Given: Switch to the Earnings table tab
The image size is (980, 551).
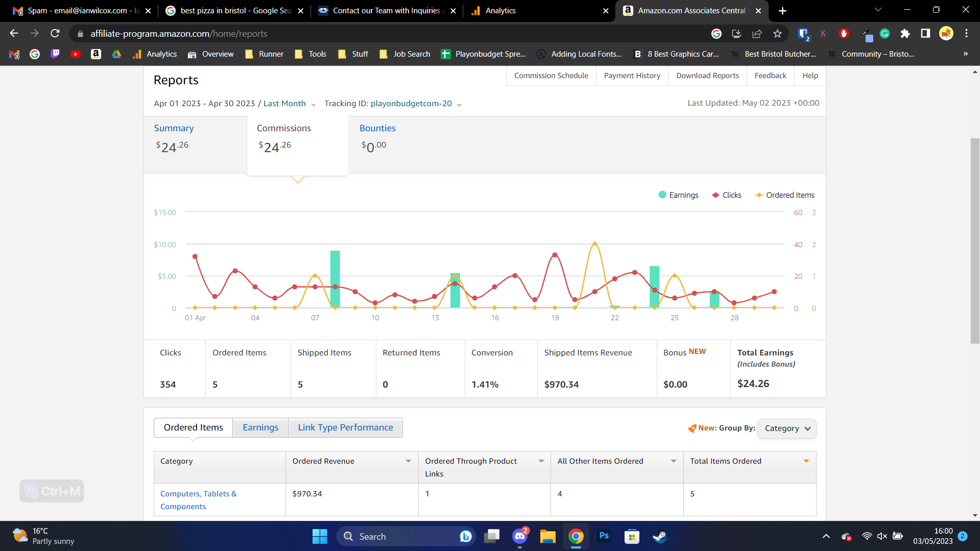Looking at the screenshot, I should point(260,427).
